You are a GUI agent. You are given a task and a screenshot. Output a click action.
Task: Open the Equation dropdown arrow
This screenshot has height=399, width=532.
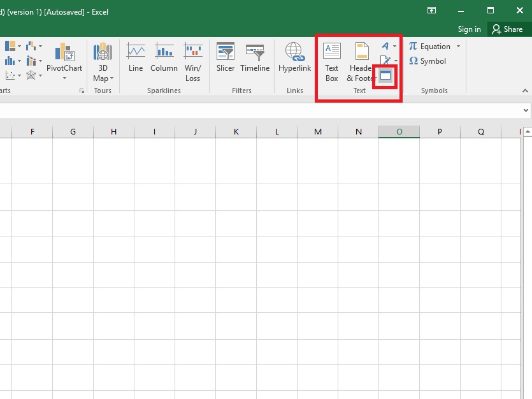(458, 46)
